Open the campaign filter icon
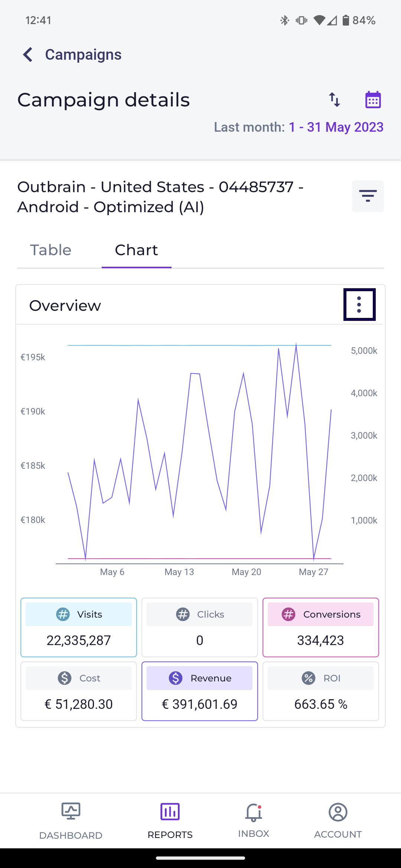Screen dimensions: 401x868 click(368, 196)
